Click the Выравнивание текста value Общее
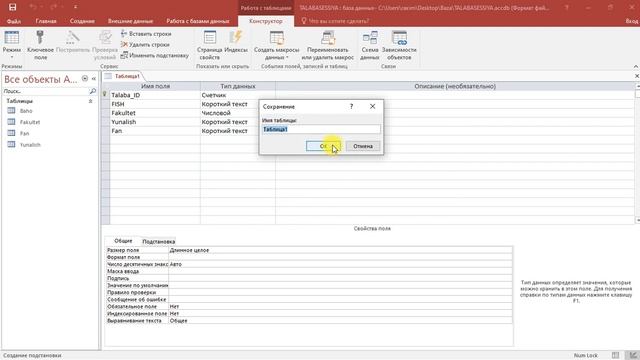 [x=340, y=321]
